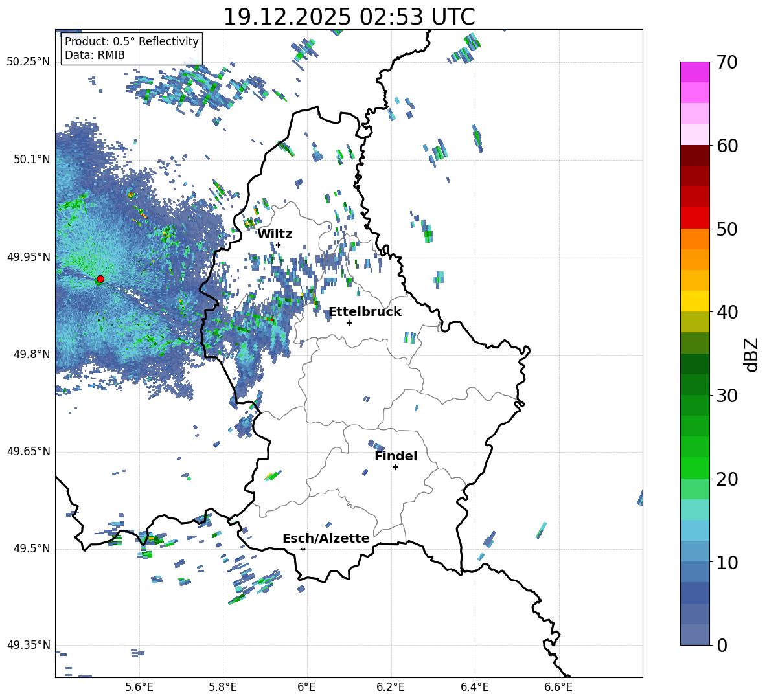767x700 pixels.
Task: Click the 20 tick on the colorbar
Action: pos(727,479)
